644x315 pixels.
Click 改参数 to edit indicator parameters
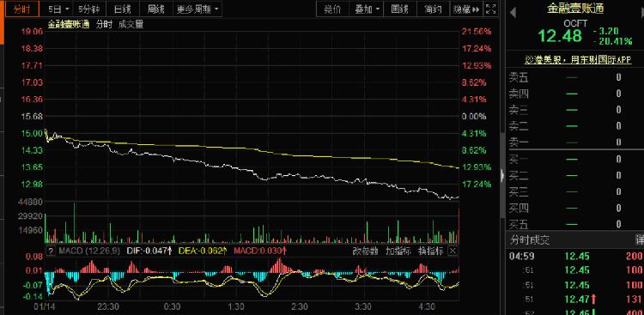pos(365,251)
